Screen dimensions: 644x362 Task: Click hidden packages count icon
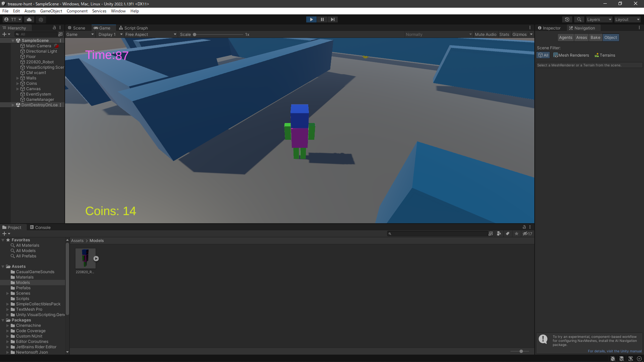pyautogui.click(x=527, y=234)
